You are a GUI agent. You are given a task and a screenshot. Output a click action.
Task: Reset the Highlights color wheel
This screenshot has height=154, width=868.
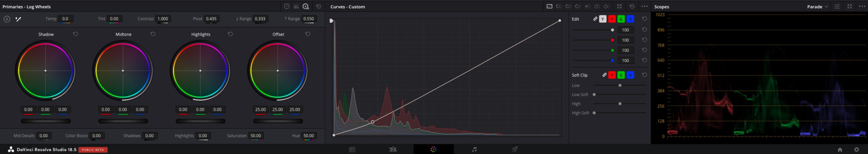pyautogui.click(x=230, y=34)
